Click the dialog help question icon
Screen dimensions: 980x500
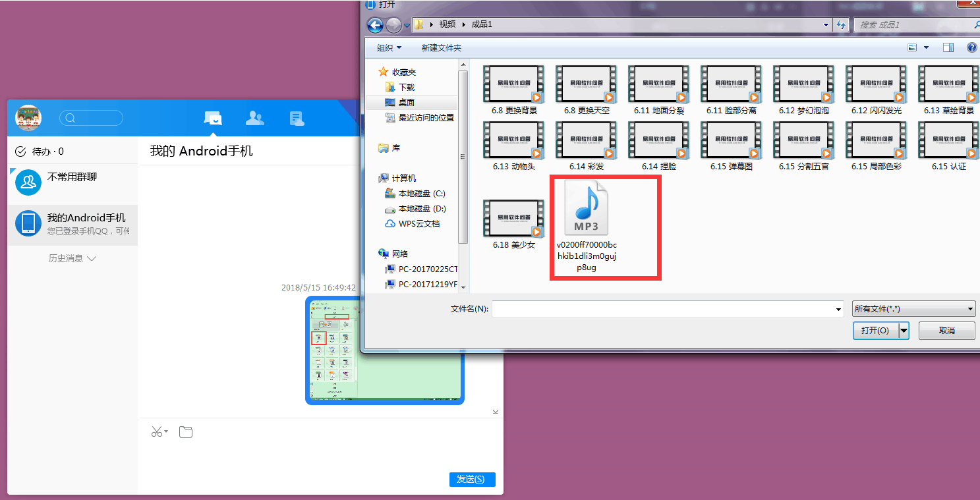tap(971, 48)
